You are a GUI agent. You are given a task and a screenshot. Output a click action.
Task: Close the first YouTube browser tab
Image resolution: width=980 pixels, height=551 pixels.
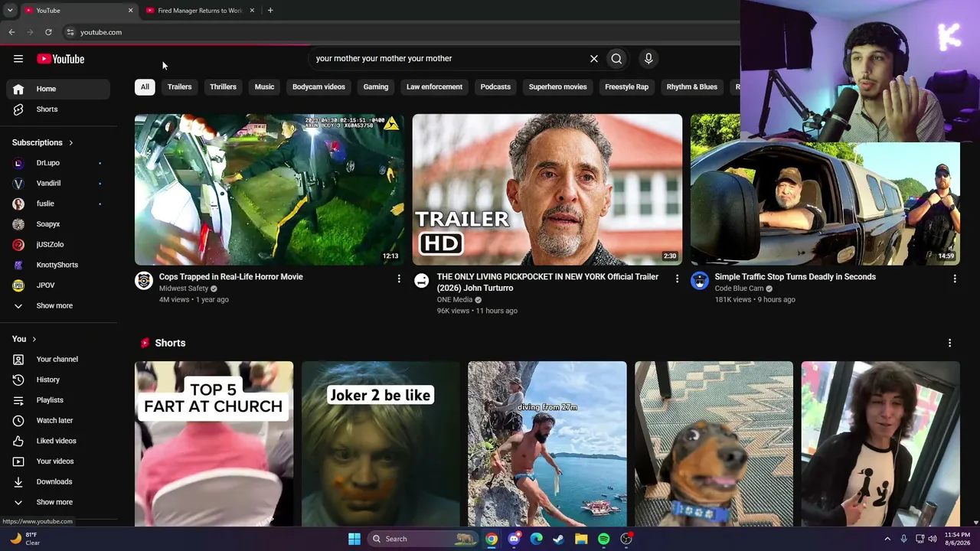[x=130, y=11]
